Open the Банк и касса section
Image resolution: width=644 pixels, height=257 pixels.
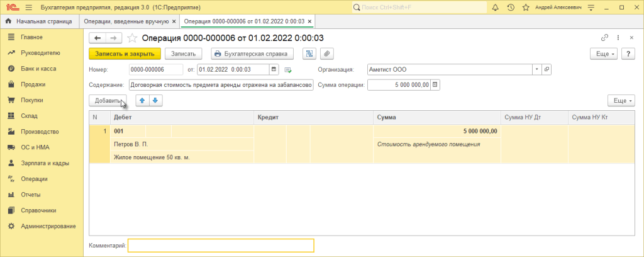click(38, 69)
